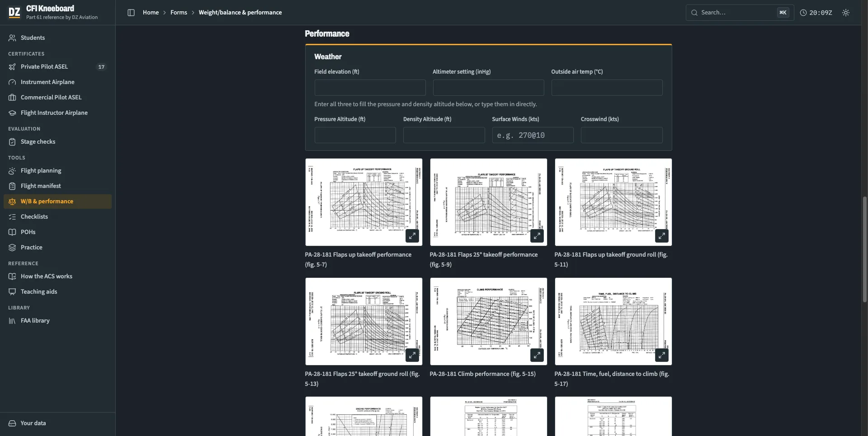Click the page vertical scrollbar
This screenshot has width=868, height=436.
click(x=864, y=249)
